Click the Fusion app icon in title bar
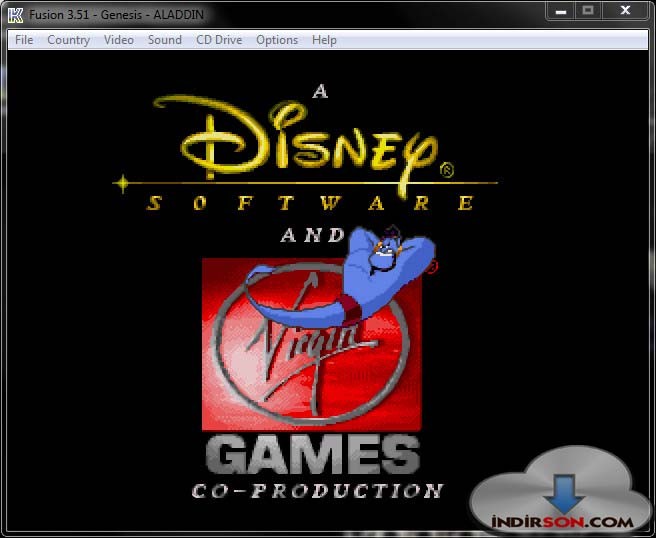The image size is (656, 538). (x=15, y=15)
